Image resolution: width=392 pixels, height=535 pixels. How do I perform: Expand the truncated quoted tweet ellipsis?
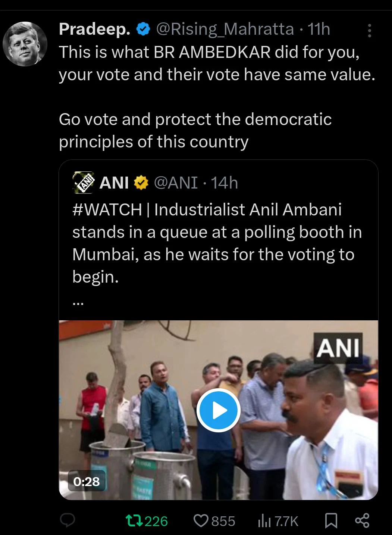coord(78,303)
